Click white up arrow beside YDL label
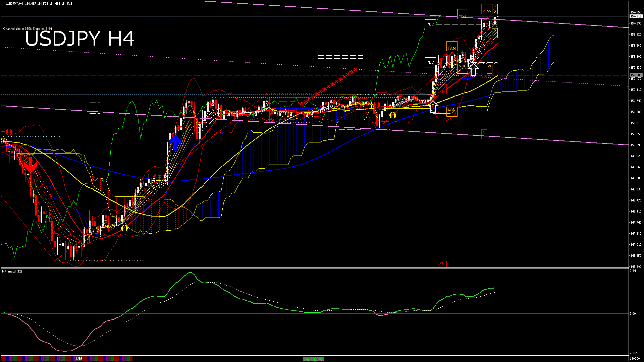Image resolution: width=644 pixels, height=362 pixels. click(x=473, y=69)
